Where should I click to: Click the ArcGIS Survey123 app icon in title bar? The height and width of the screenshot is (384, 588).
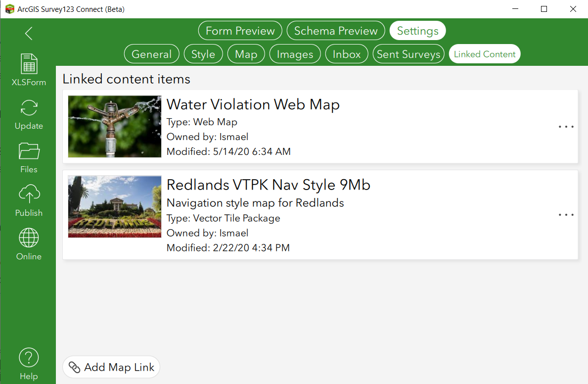[x=10, y=9]
